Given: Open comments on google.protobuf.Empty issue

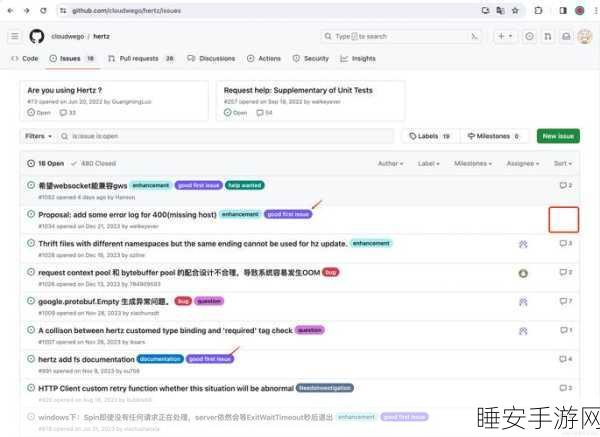Looking at the screenshot, I should [566, 301].
